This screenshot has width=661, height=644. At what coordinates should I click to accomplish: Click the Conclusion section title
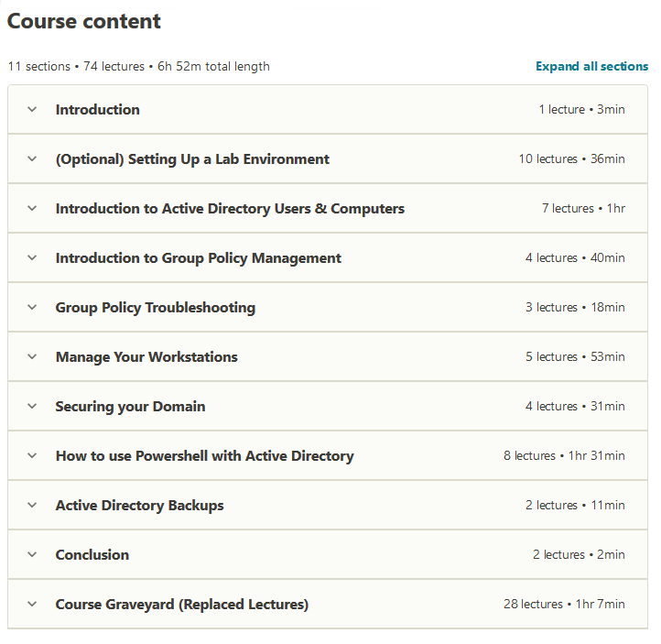92,555
